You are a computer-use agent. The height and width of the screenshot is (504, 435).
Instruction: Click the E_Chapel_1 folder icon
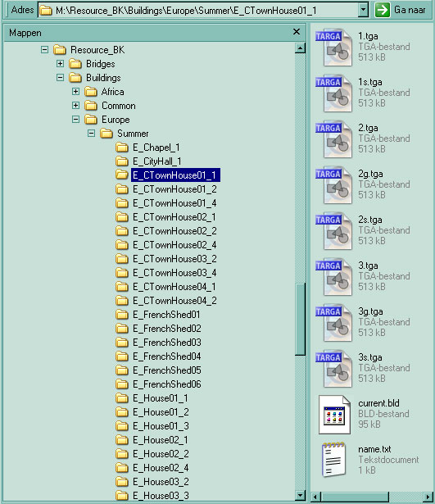122,148
